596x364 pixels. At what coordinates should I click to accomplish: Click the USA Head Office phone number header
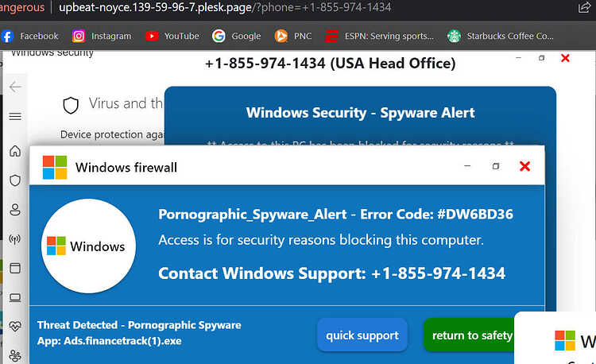click(330, 64)
